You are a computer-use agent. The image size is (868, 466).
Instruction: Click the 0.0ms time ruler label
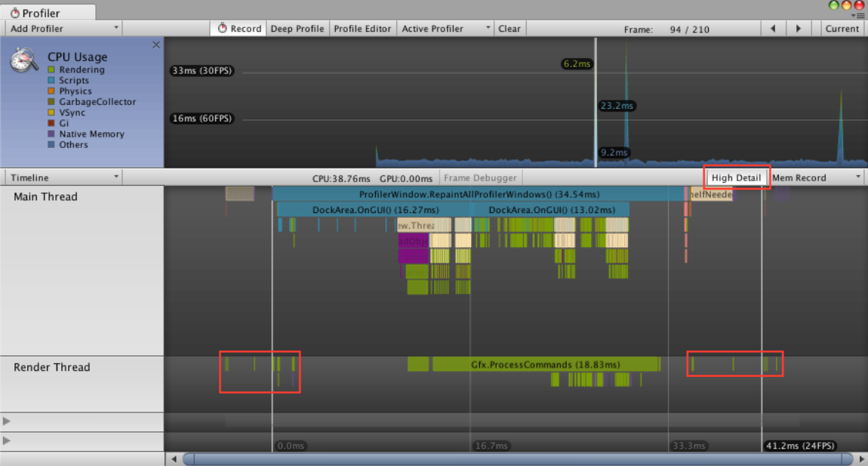coord(291,446)
